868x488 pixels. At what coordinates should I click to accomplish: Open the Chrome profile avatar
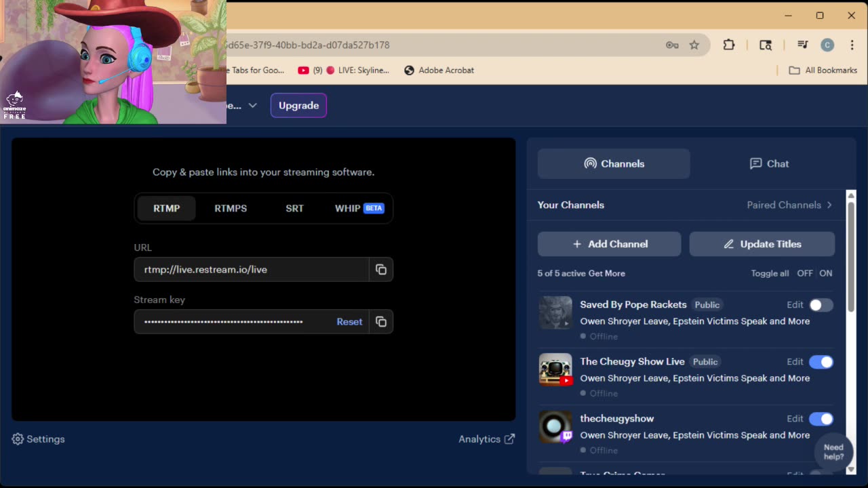(827, 45)
